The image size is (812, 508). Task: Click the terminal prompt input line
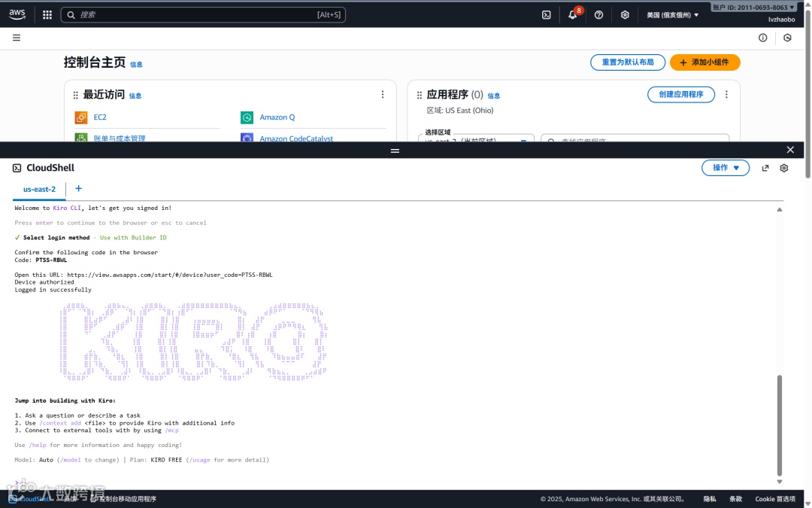[396, 482]
